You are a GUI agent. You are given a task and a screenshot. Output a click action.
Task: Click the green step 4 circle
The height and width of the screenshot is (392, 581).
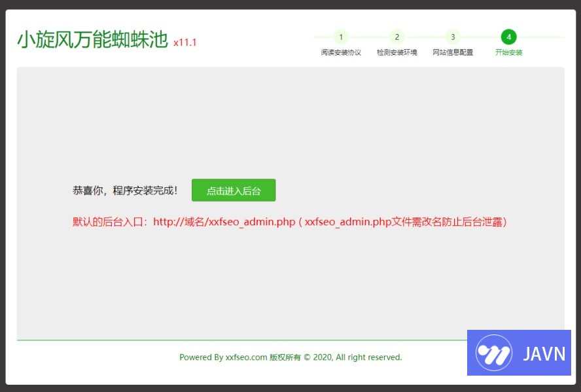(508, 37)
